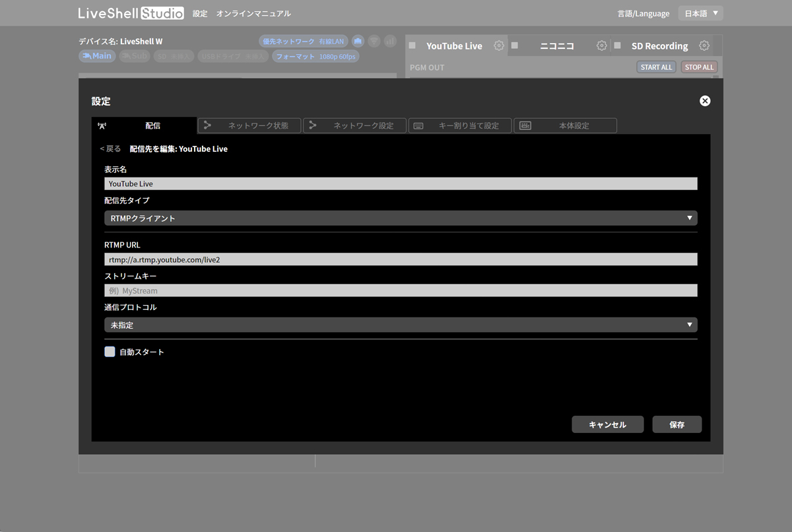The image size is (792, 532).
Task: Save settings with the 保存 button
Action: tap(676, 424)
